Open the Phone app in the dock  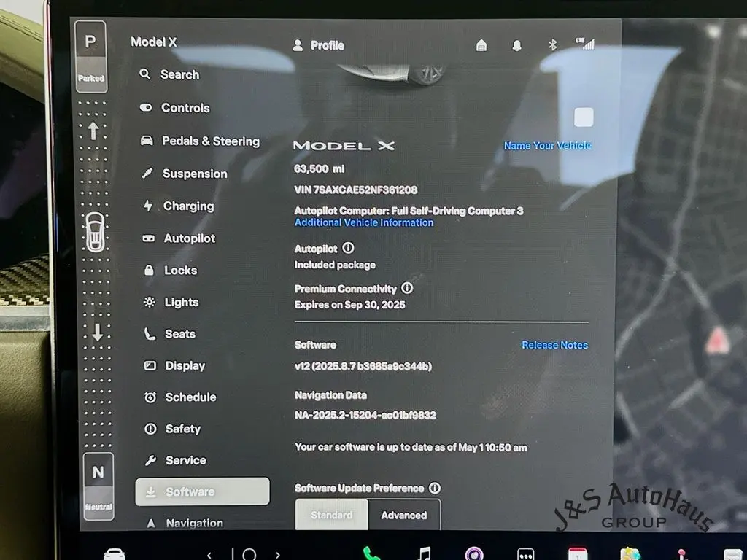tap(371, 553)
